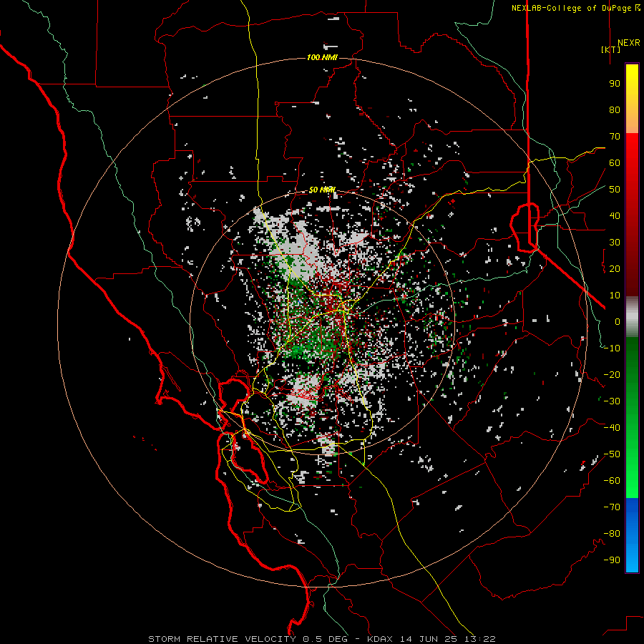
Task: Click the 50 value on velocity scale
Action: click(x=615, y=190)
